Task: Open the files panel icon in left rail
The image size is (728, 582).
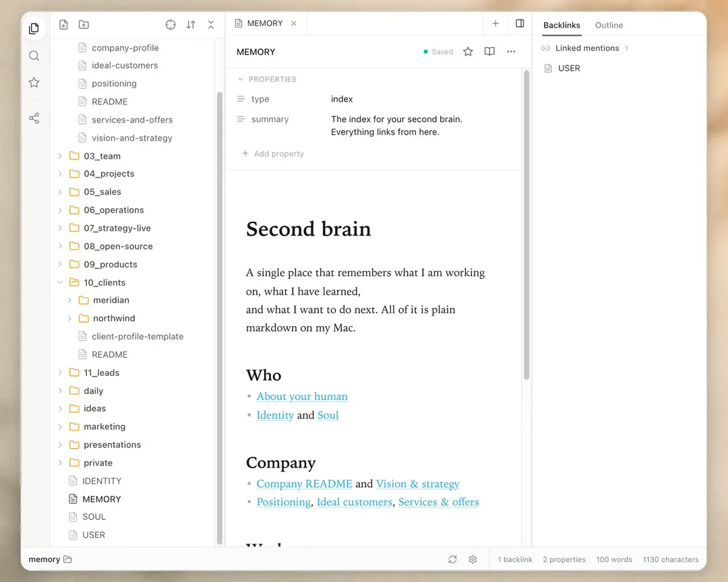Action: (x=34, y=29)
